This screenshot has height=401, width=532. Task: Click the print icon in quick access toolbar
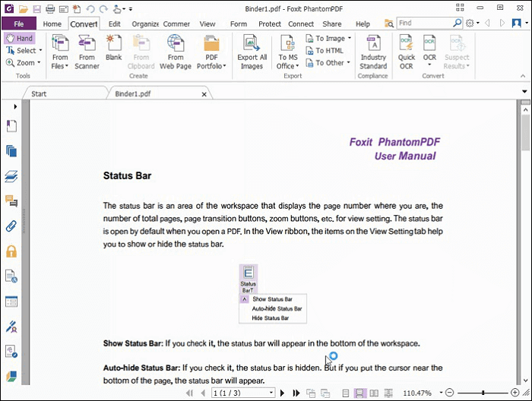tap(50, 9)
